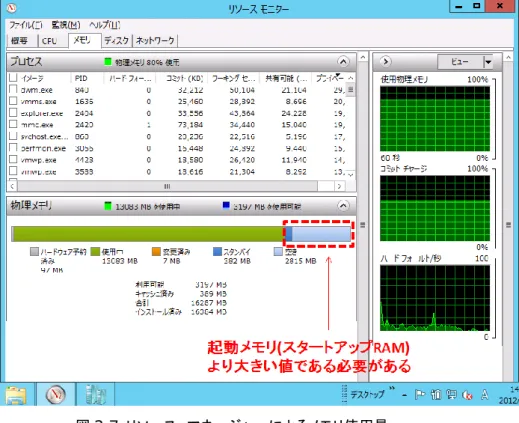Select the perfmon.exe process name
This screenshot has width=519, height=423.
(43, 148)
